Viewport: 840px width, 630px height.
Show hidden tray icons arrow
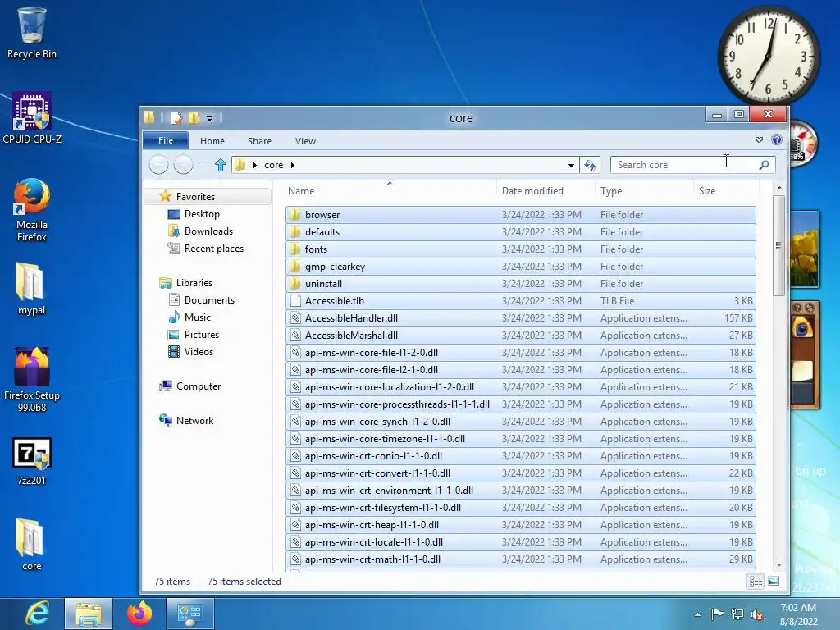(x=697, y=614)
